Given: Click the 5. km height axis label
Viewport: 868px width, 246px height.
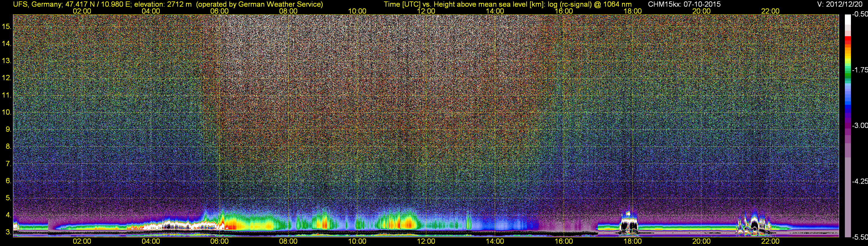Looking at the screenshot, I should (8, 198).
